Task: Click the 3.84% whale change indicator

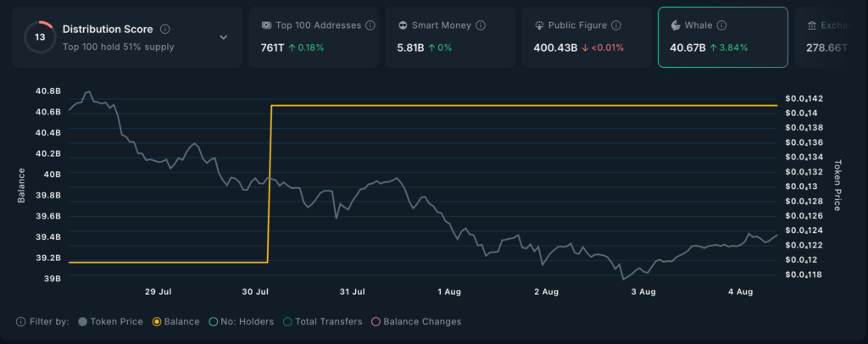Action: (729, 48)
